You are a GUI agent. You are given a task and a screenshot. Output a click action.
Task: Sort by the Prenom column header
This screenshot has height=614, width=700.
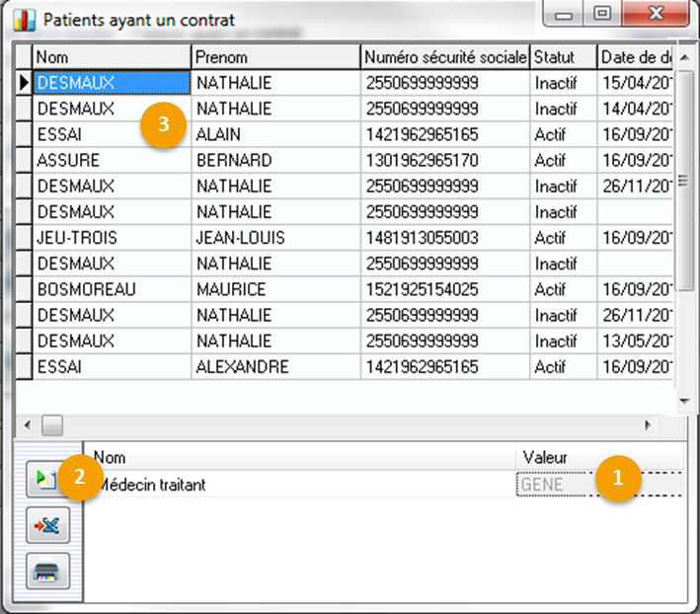pos(275,57)
